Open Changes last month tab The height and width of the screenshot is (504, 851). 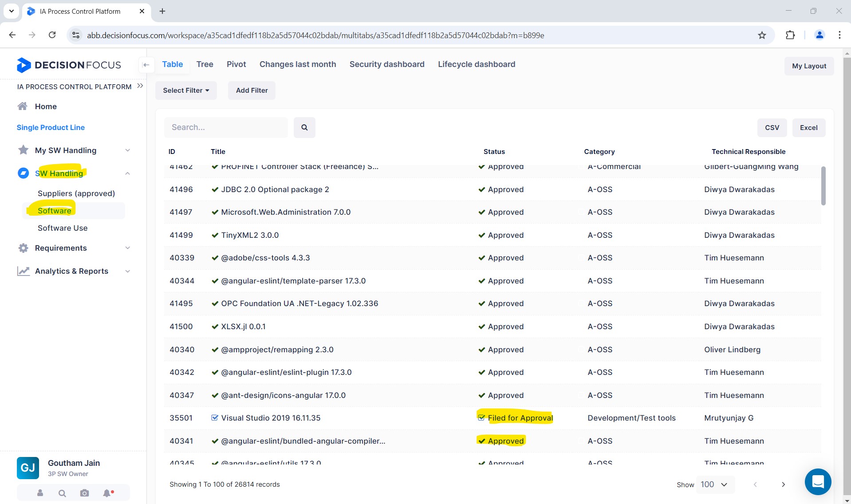(x=298, y=64)
